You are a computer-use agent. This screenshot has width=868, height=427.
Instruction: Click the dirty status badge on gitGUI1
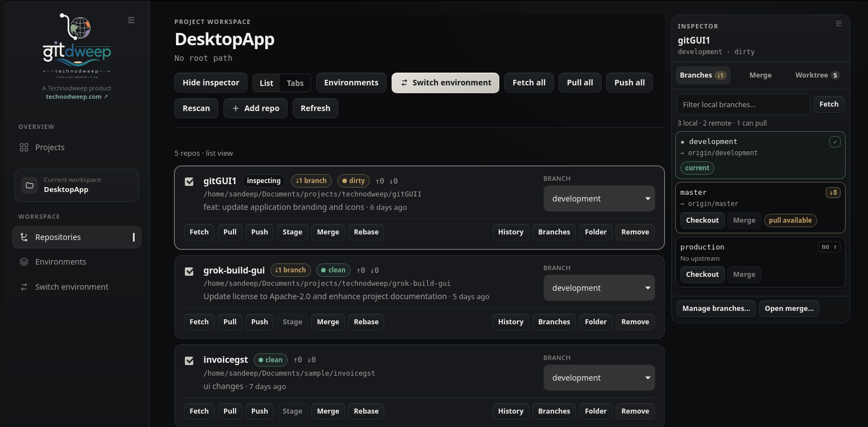(x=353, y=181)
